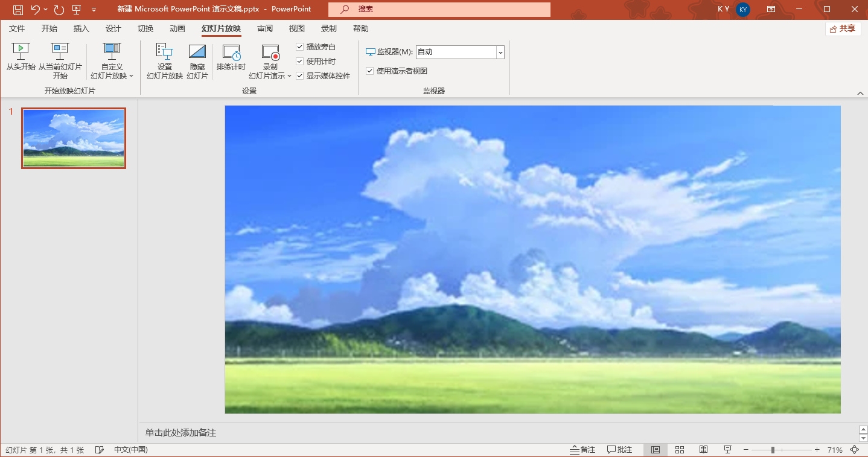Zoom out with the minus button
Viewport: 868px width, 457px height.
click(746, 450)
